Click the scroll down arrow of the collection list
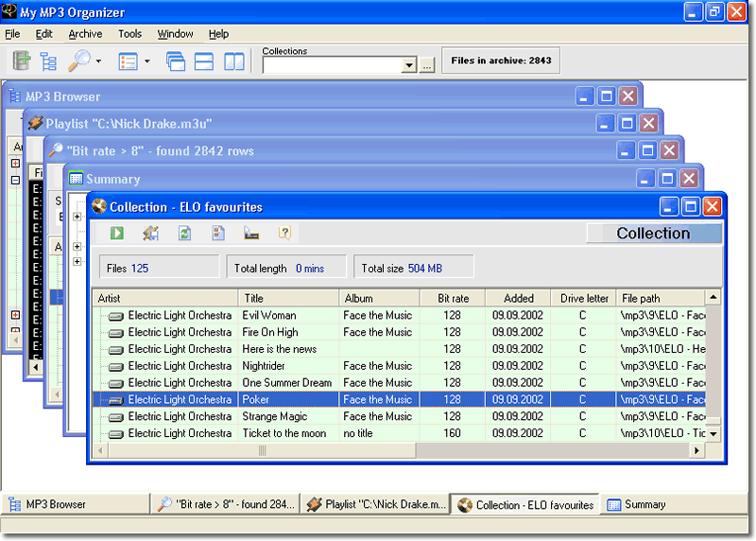This screenshot has width=756, height=541. (713, 434)
